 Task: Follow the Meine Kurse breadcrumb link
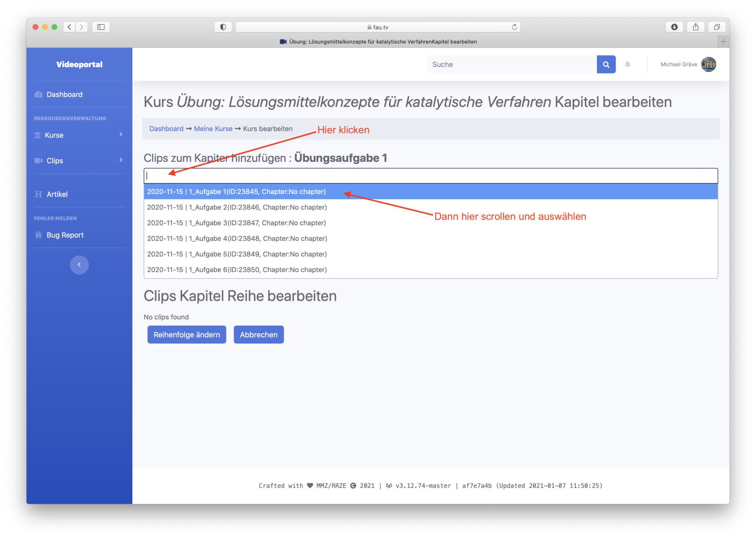pos(213,129)
